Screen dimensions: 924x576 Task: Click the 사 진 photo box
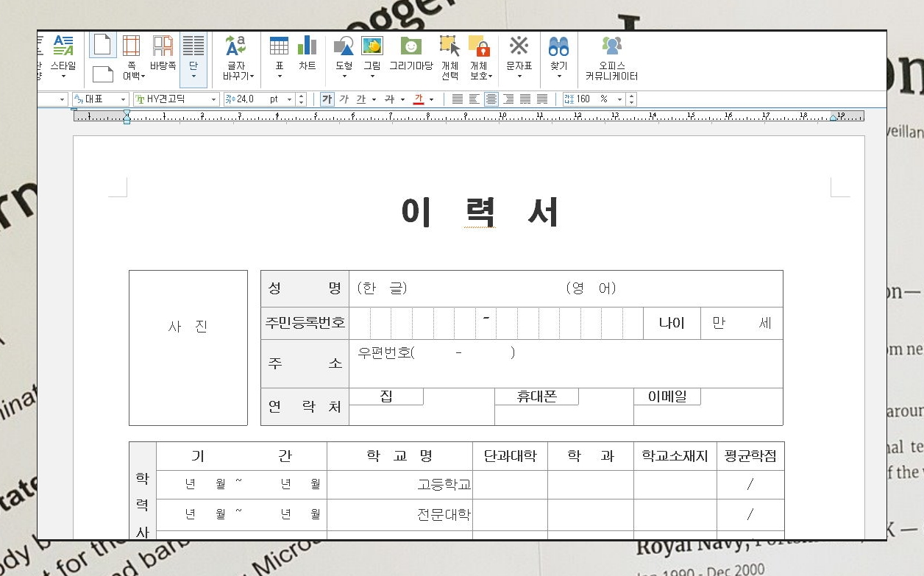point(188,347)
